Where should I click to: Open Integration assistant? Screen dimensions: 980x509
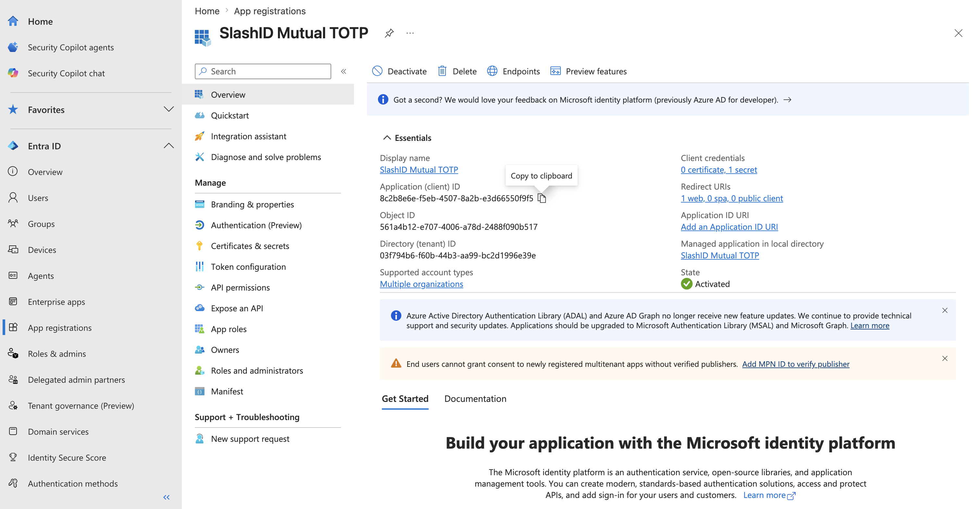coord(248,136)
